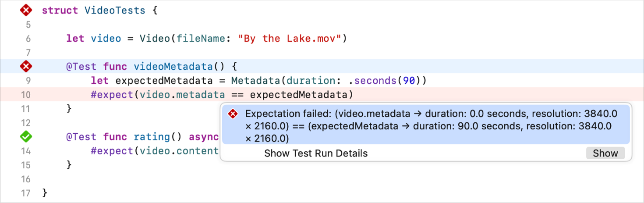
Task: Click the "By the Lake.mov" string literal
Action: 290,39
